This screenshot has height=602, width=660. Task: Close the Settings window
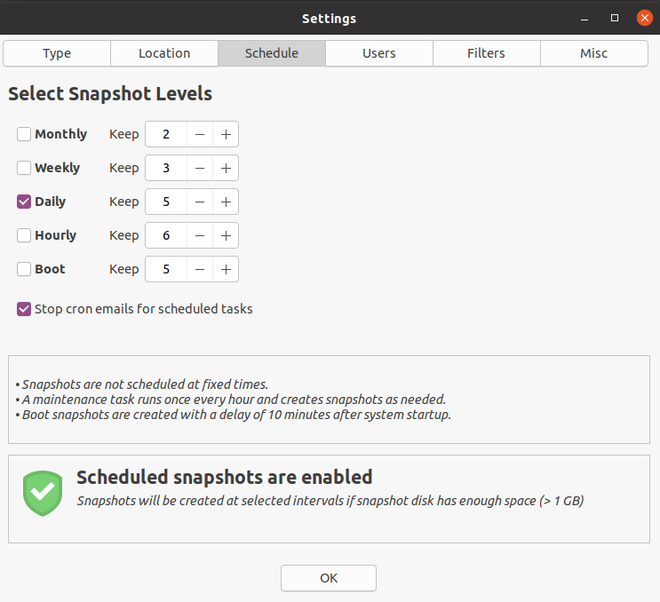pyautogui.click(x=644, y=18)
